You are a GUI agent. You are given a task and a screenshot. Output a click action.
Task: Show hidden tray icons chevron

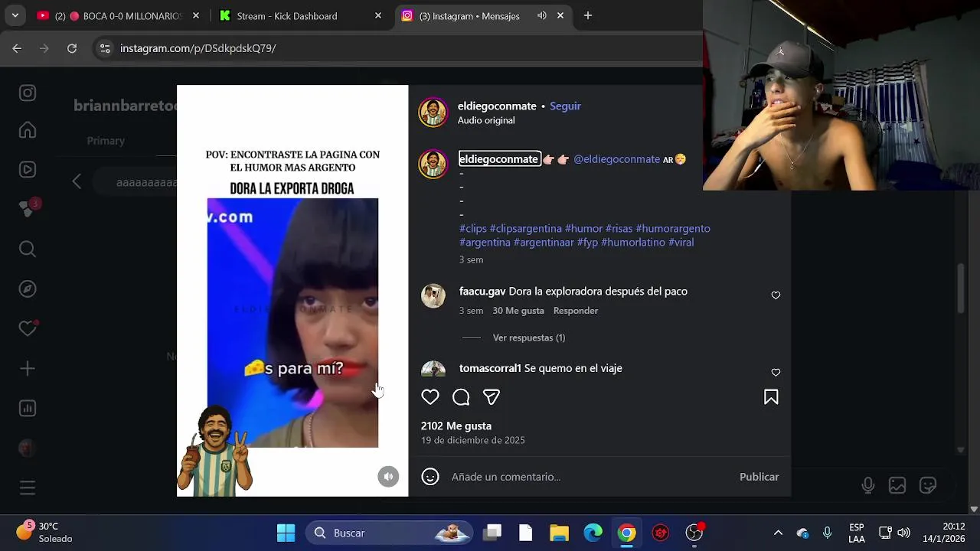point(778,533)
